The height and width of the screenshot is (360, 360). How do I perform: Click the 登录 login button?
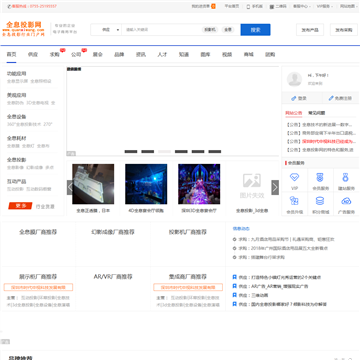coord(299,98)
